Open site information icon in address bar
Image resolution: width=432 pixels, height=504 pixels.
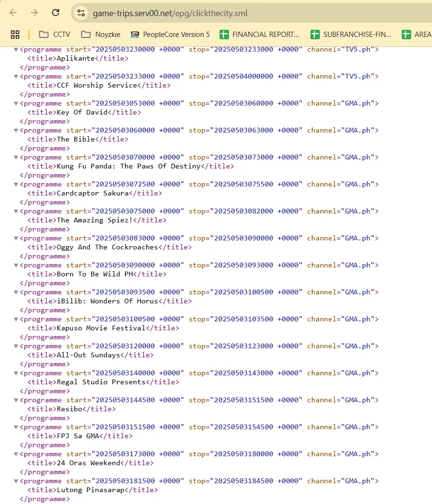tap(81, 13)
